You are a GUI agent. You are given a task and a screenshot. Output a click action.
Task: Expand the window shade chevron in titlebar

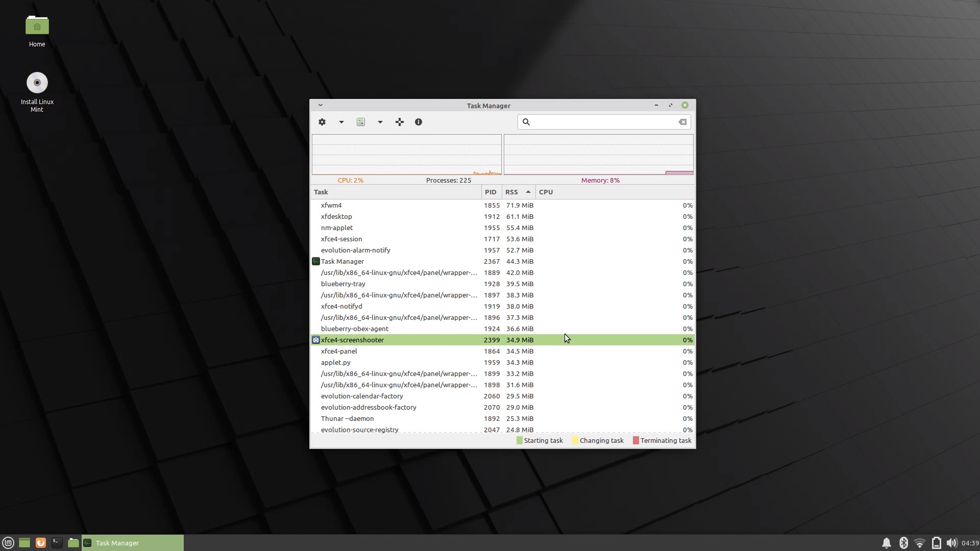tap(320, 105)
